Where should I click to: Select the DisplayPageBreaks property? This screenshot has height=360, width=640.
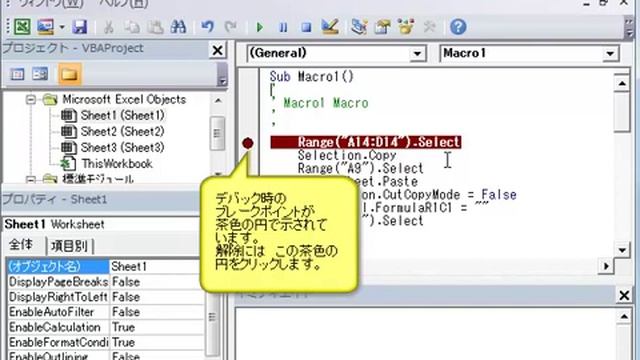[58, 282]
